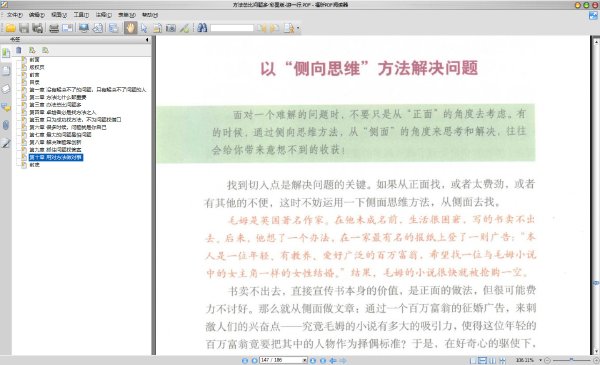600x365 pixels.
Task: Select the 第七章 bookmark
Action: (60, 135)
